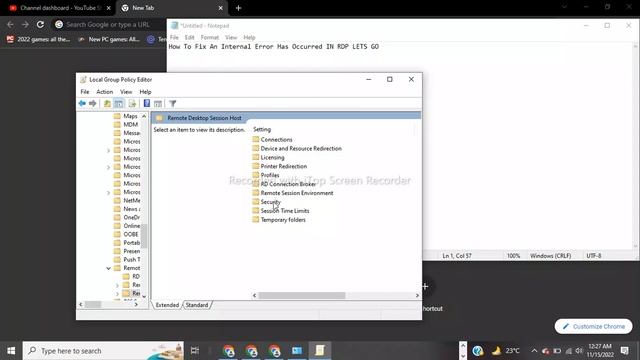
Task: Click the right arrow of the tree horizontal scrollbar
Action: point(136,304)
